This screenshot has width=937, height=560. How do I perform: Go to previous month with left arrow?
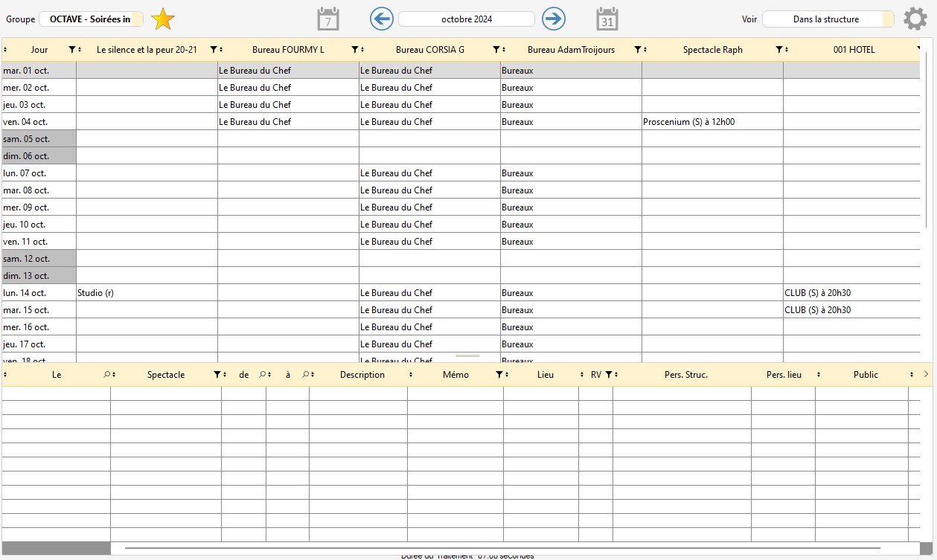pyautogui.click(x=382, y=19)
